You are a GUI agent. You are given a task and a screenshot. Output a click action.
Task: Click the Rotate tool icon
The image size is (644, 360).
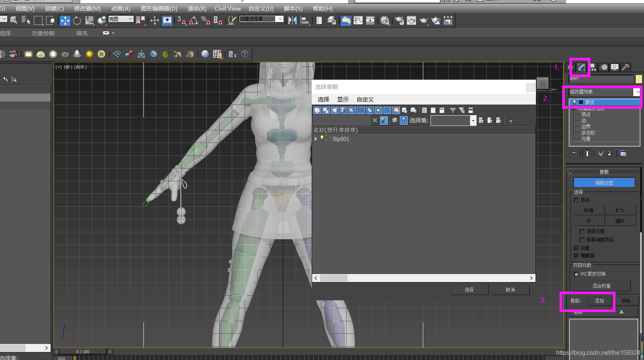(x=77, y=21)
